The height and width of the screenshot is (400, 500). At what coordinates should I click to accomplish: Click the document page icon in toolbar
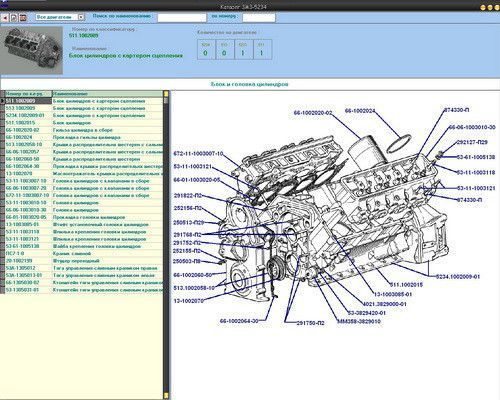(x=14, y=17)
